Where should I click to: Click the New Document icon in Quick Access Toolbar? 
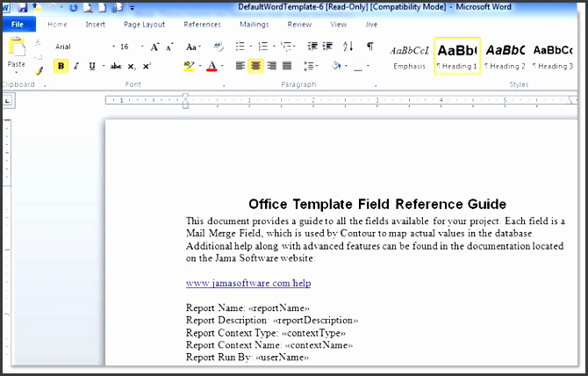(x=103, y=7)
